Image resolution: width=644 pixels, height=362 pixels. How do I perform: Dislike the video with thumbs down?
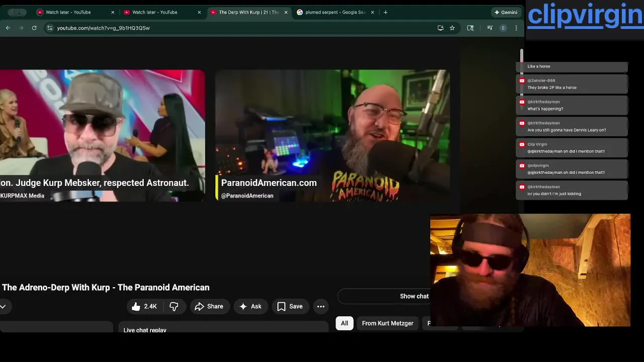point(174,306)
